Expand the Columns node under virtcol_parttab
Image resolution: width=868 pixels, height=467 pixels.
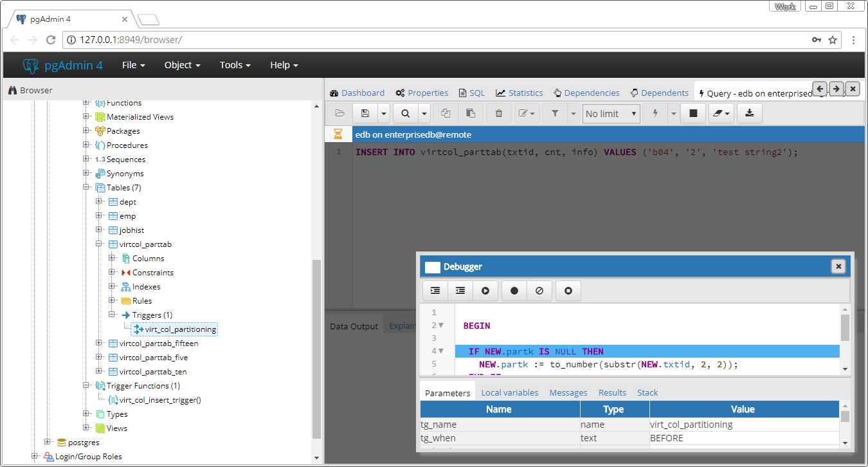click(x=112, y=259)
